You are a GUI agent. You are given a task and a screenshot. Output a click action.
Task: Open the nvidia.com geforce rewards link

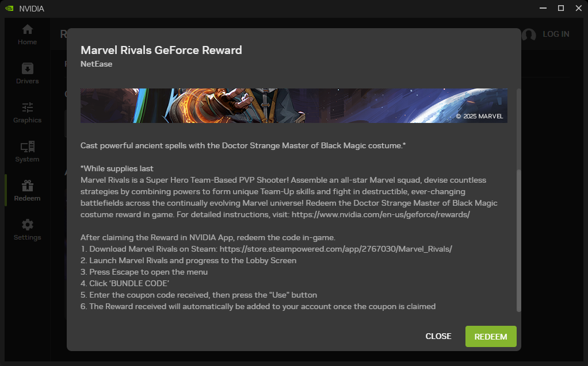[x=381, y=214]
